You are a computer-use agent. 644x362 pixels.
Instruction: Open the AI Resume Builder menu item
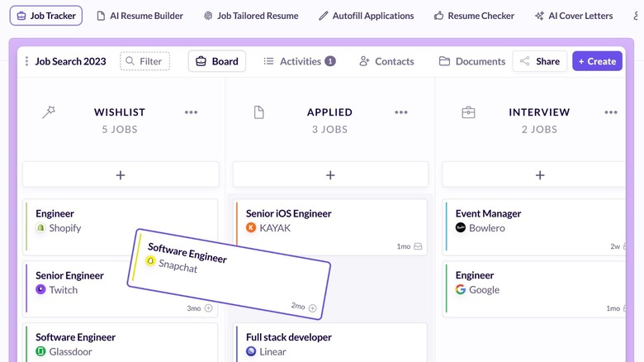[x=140, y=16]
